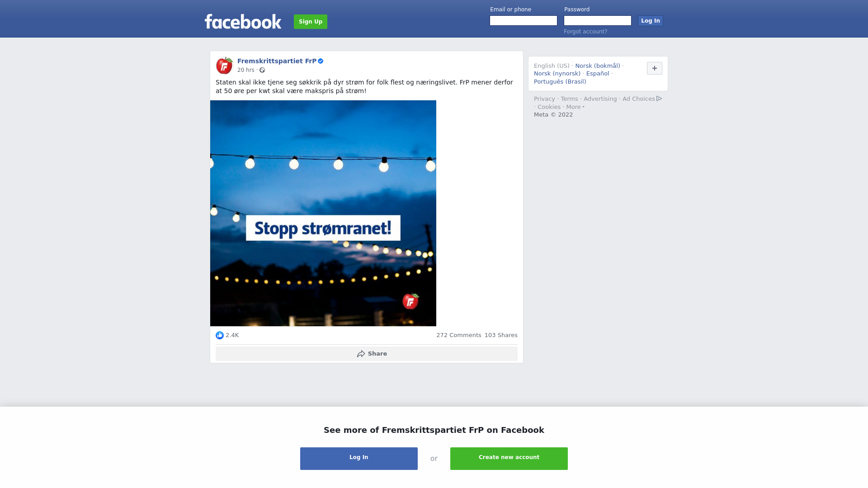This screenshot has height=488, width=868.
Task: Click the public globe audience icon
Action: pyautogui.click(x=262, y=70)
